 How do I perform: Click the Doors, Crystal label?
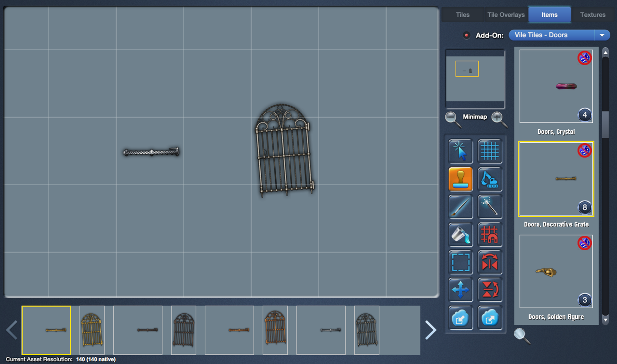[x=556, y=132]
